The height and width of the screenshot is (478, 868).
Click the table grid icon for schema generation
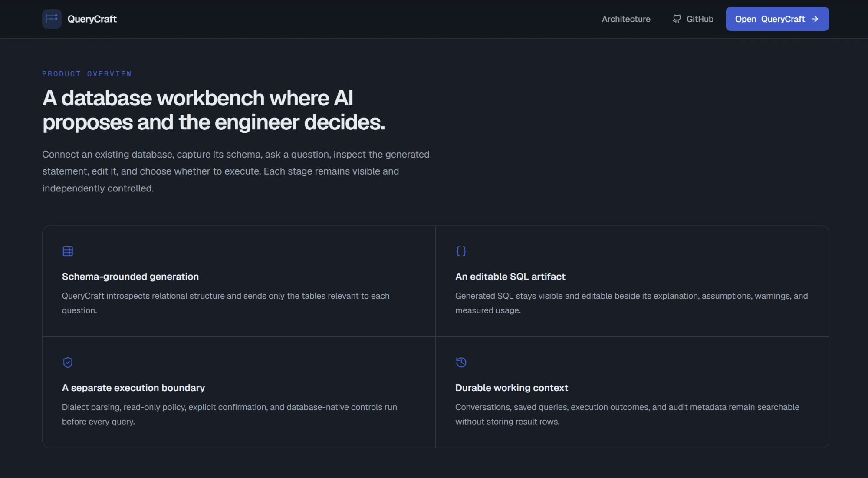[x=68, y=251]
